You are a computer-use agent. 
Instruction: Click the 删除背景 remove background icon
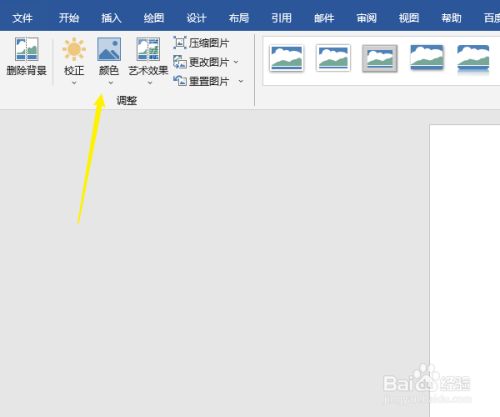pos(27,49)
